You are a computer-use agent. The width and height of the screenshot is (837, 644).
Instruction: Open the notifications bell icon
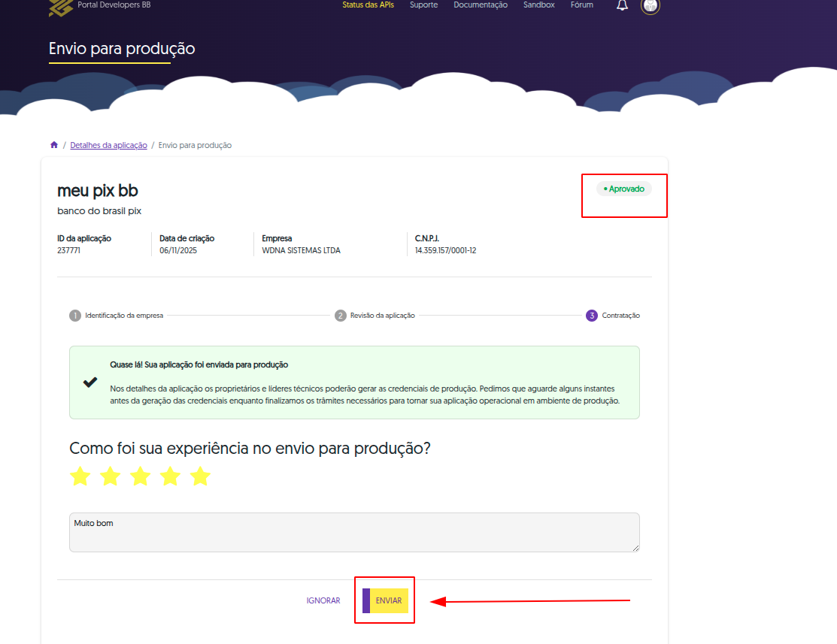point(622,5)
